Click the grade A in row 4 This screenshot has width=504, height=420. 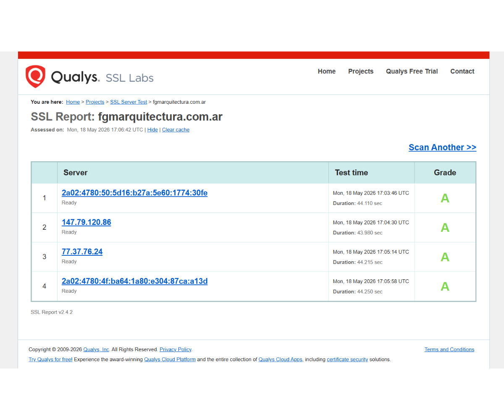445,286
